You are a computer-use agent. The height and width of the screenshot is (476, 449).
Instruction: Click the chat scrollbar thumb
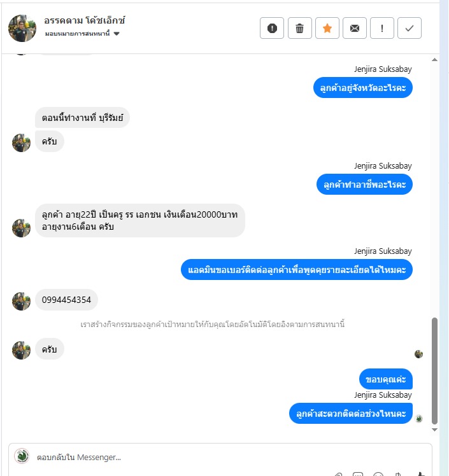435,370
